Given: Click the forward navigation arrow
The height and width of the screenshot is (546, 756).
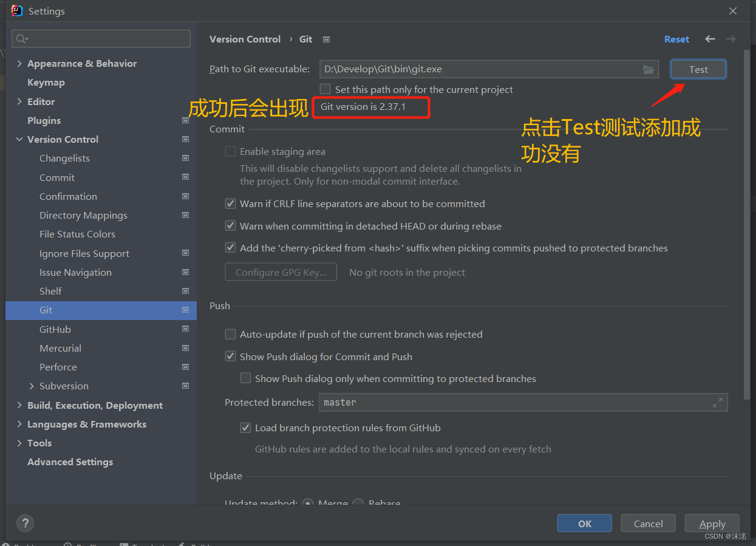Looking at the screenshot, I should [730, 39].
